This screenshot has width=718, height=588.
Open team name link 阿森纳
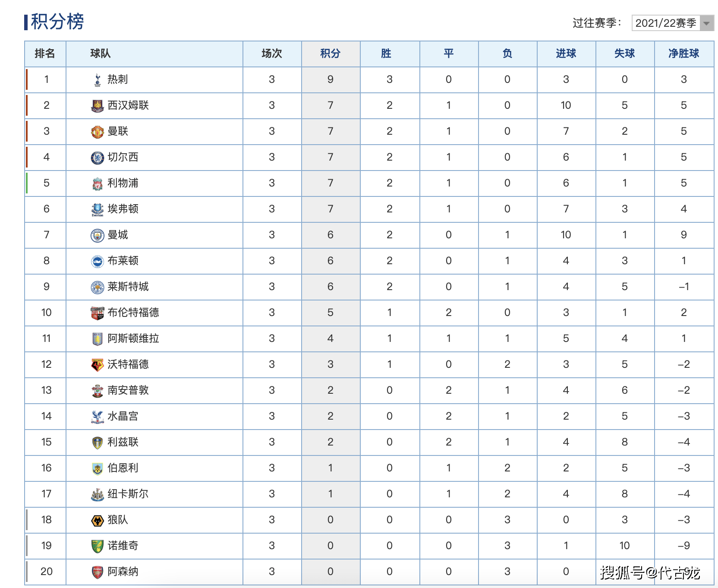[x=123, y=572]
